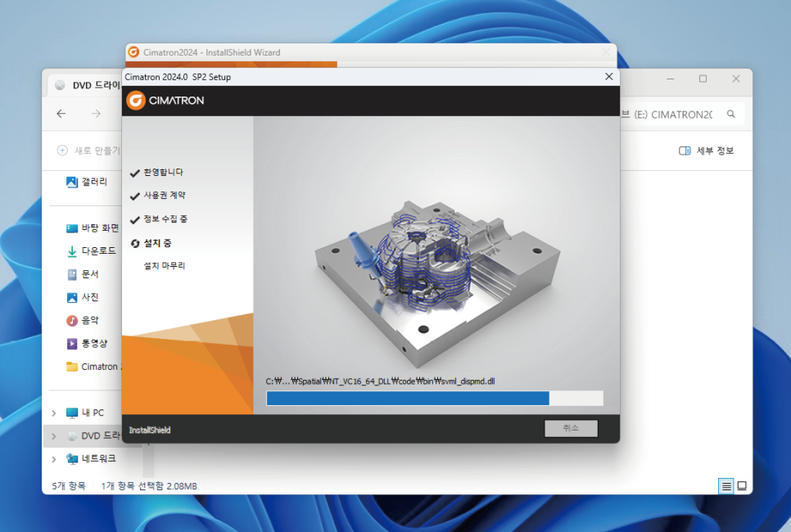Open 사진 folder in Explorer sidebar
The image size is (791, 532).
coord(83,298)
